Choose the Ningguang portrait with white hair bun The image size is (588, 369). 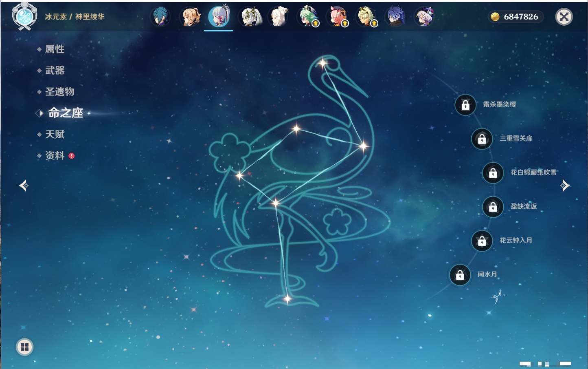point(279,17)
